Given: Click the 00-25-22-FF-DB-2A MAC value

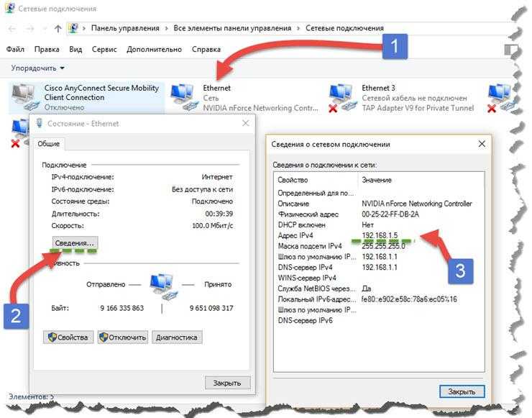Looking at the screenshot, I should [x=390, y=214].
